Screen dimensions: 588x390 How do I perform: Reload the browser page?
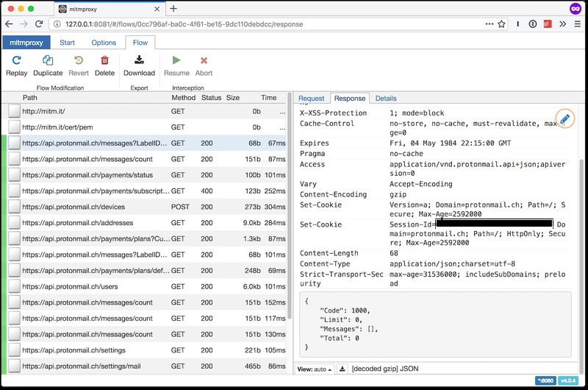[39, 24]
